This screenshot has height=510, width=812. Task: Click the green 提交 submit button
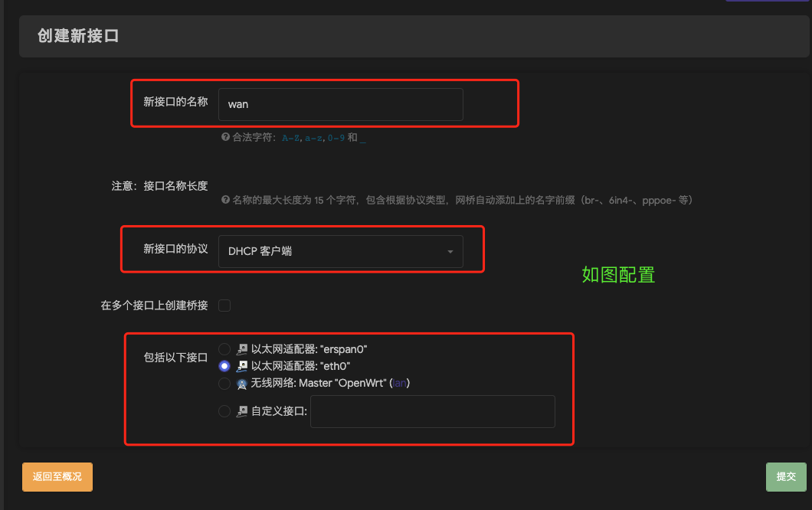pyautogui.click(x=786, y=477)
